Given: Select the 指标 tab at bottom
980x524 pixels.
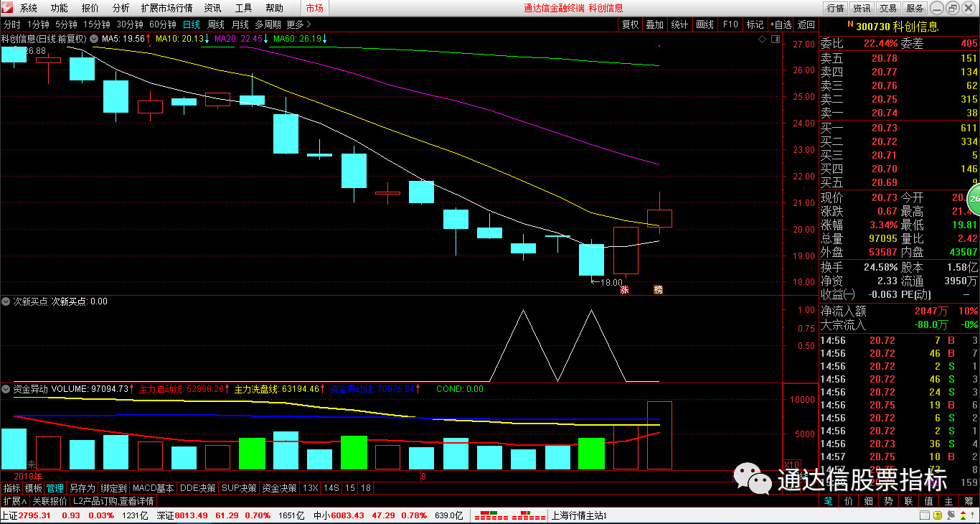Looking at the screenshot, I should pos(11,488).
